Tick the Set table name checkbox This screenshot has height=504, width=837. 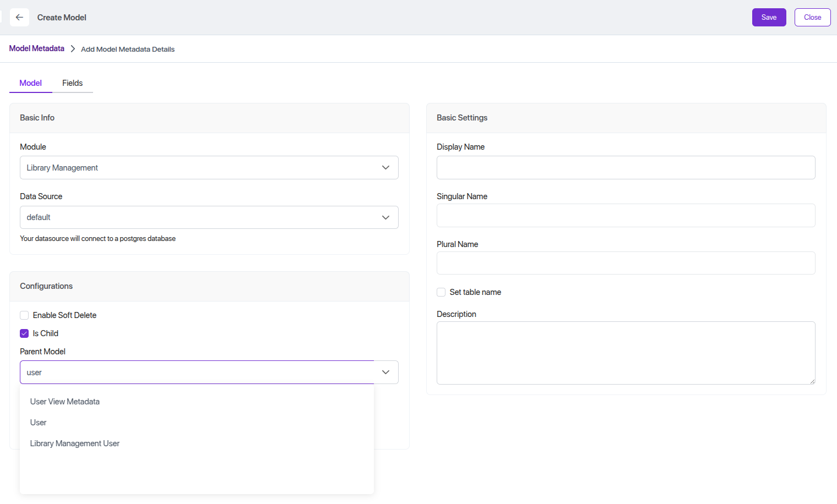(441, 292)
